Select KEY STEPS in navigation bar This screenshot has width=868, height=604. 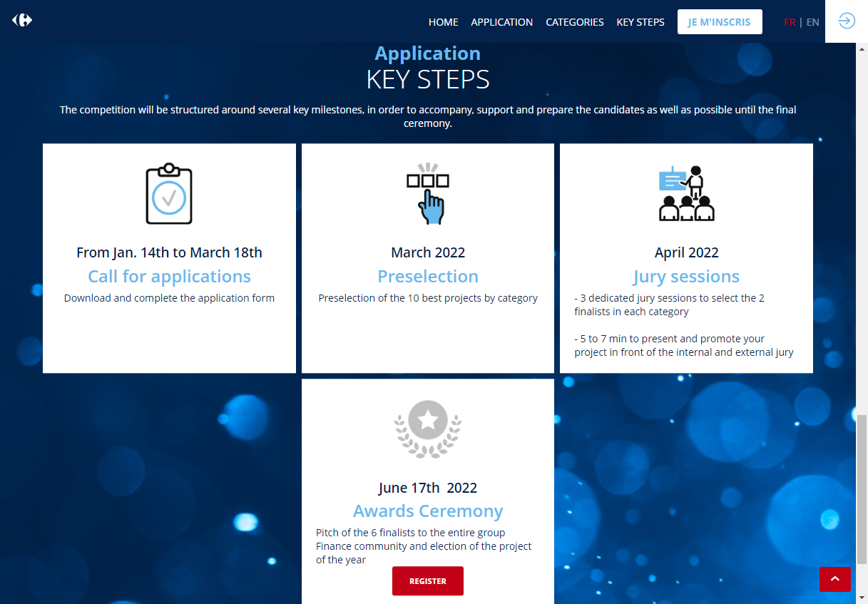640,22
